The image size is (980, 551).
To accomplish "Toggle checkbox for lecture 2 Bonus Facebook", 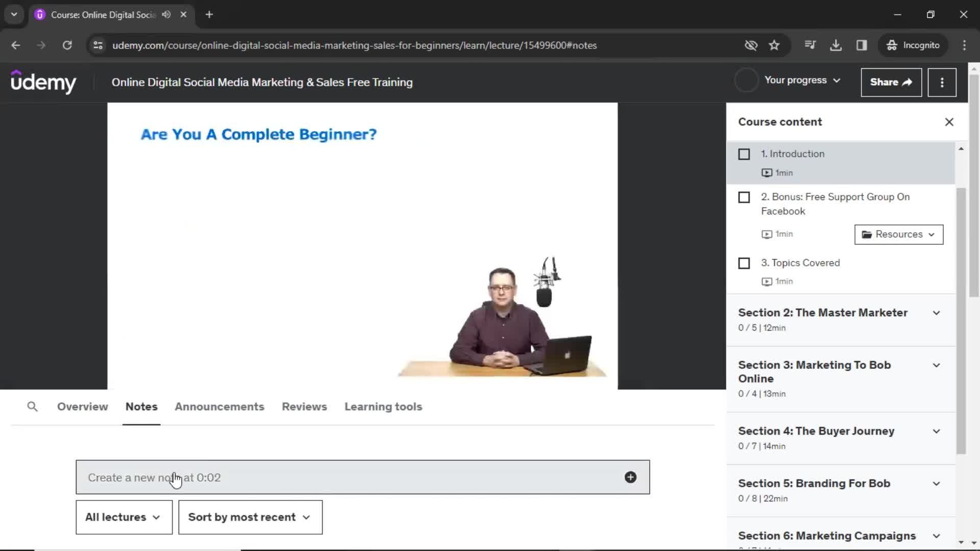I will [744, 196].
